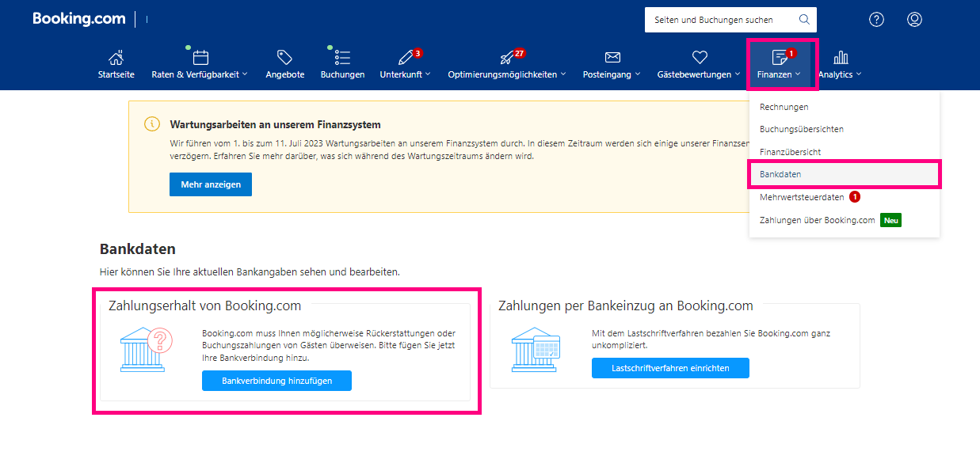Open help via the question mark icon
Viewport: 980px width, 463px height.
(876, 20)
